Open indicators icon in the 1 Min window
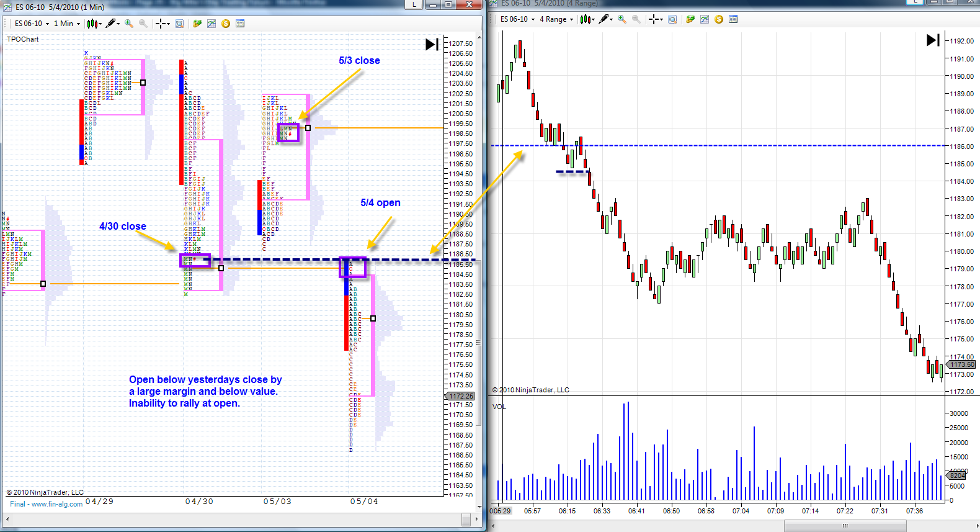Screen dimensions: 980x532 pyautogui.click(x=212, y=24)
